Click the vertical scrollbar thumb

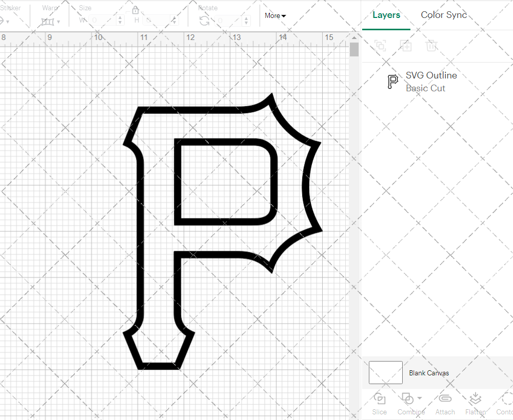pyautogui.click(x=354, y=50)
